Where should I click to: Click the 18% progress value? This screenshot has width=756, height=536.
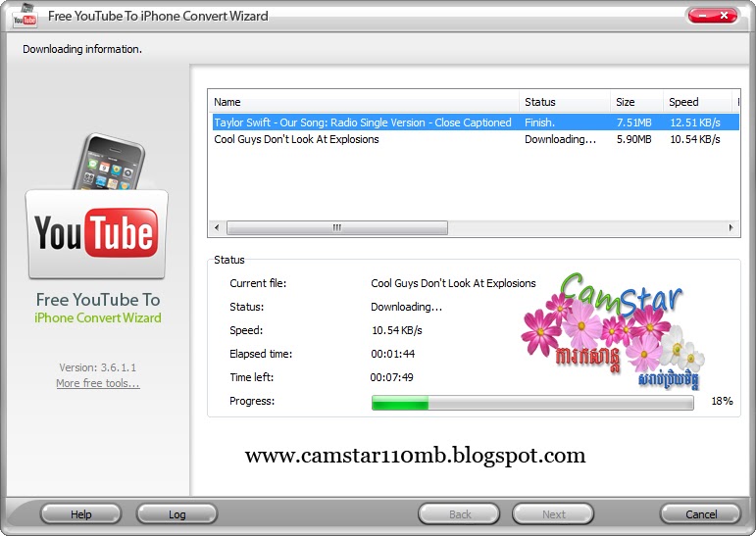pos(722,401)
